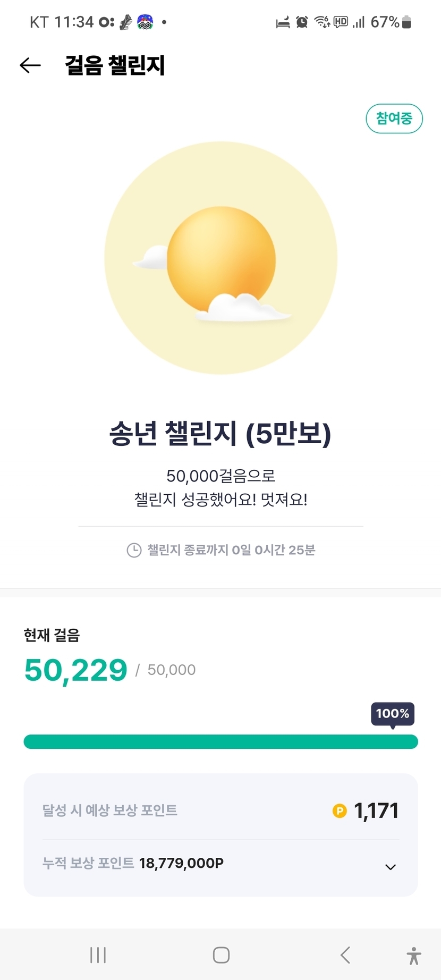
Task: Tap the green step progress bar
Action: [220, 742]
